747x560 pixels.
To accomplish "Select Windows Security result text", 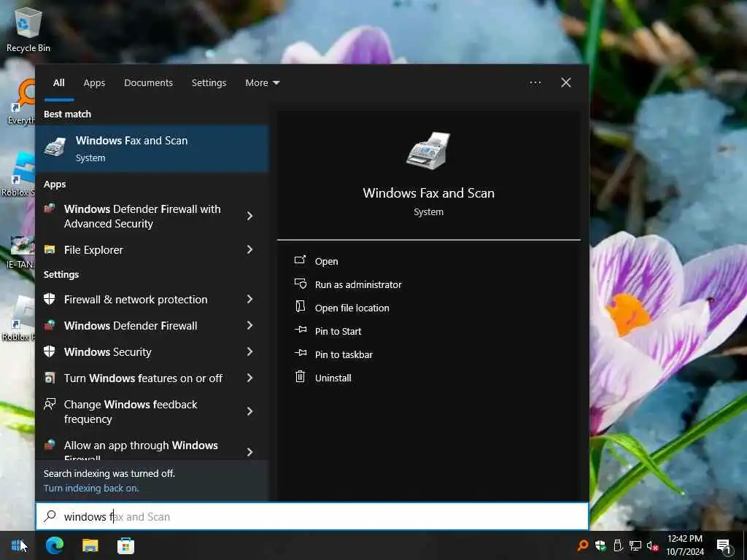I will 108,351.
